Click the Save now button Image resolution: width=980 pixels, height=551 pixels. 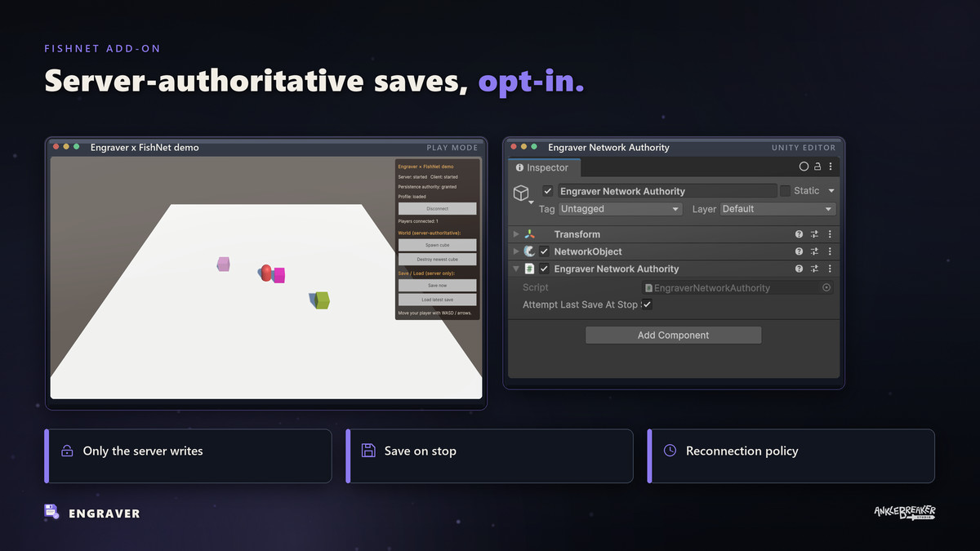click(x=437, y=286)
